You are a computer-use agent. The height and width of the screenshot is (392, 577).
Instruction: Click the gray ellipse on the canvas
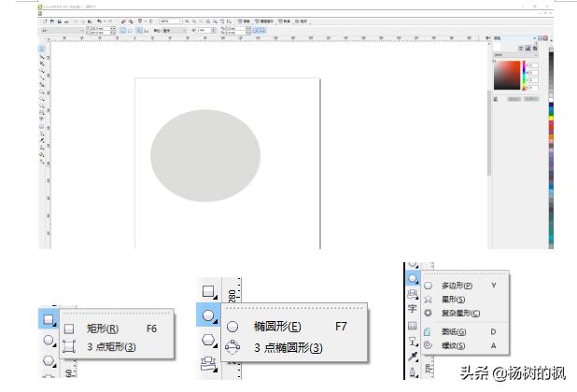(205, 156)
